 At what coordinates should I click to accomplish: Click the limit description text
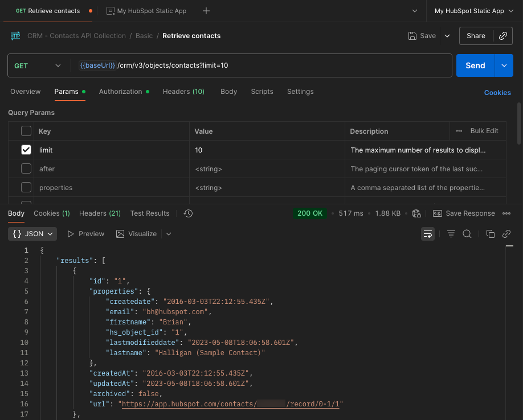[x=418, y=150]
